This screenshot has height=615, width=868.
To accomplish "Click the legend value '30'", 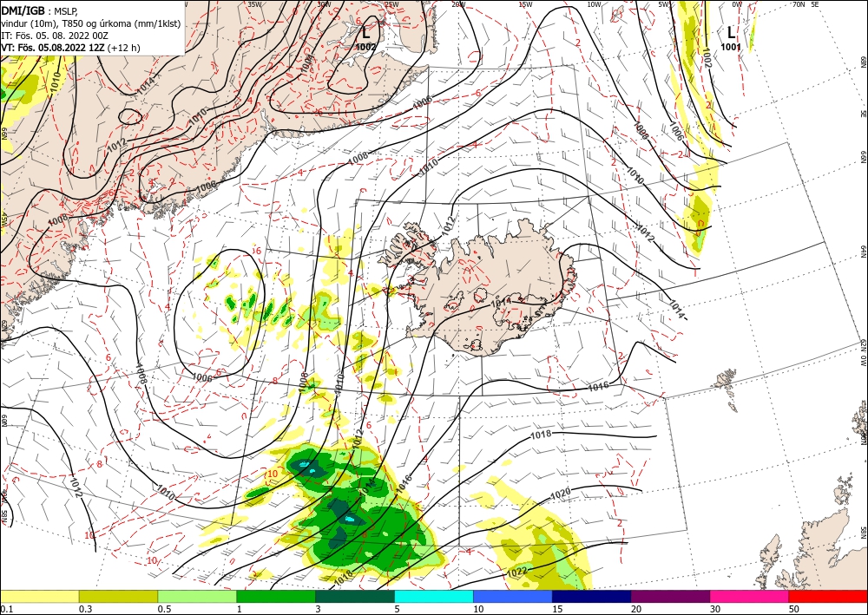I will click(x=715, y=609).
